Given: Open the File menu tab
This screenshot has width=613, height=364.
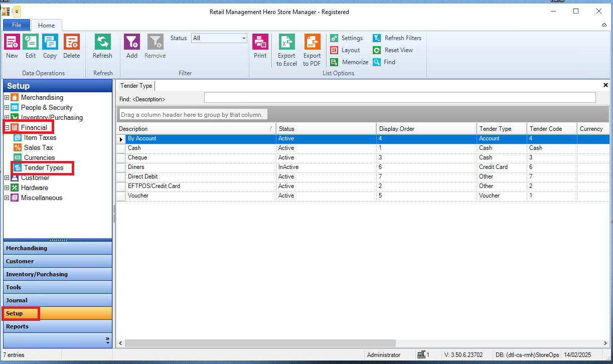Looking at the screenshot, I should click(17, 25).
